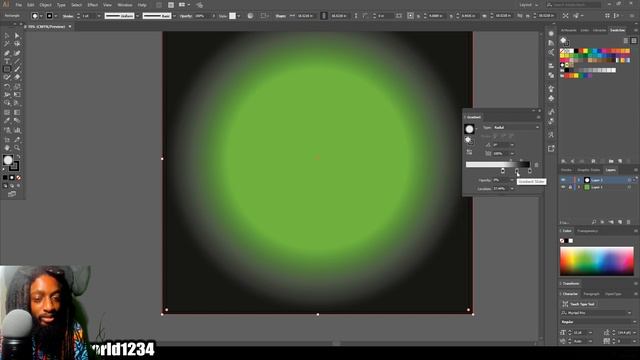Switch to the Swatches tab
Screen dimensions: 640x360
coord(617,30)
